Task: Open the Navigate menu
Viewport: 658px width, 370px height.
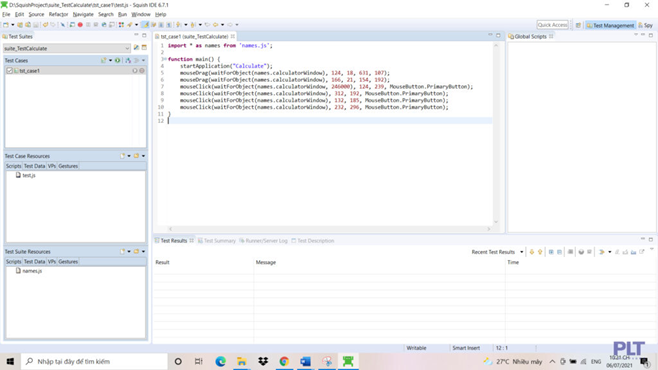Action: coord(83,14)
